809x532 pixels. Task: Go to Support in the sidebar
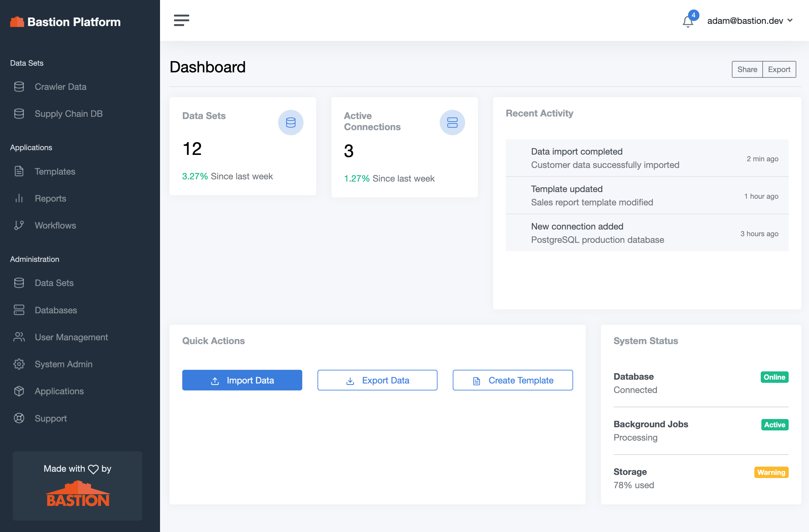[51, 418]
